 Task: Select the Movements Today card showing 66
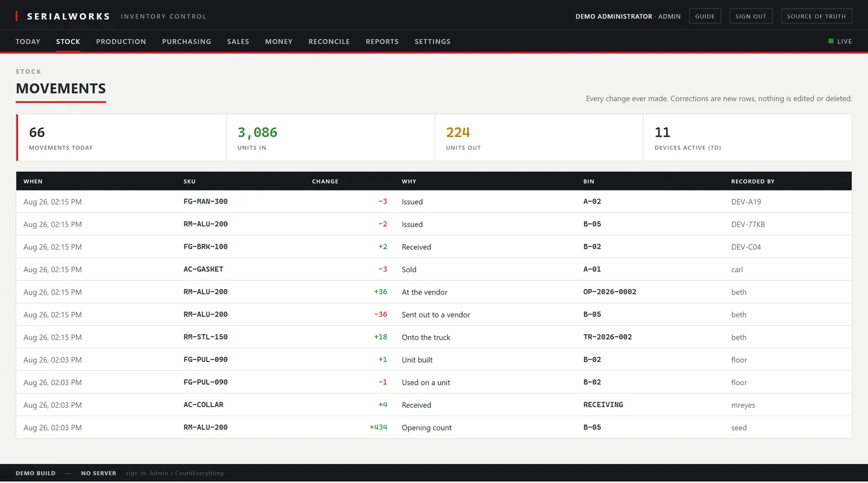121,138
